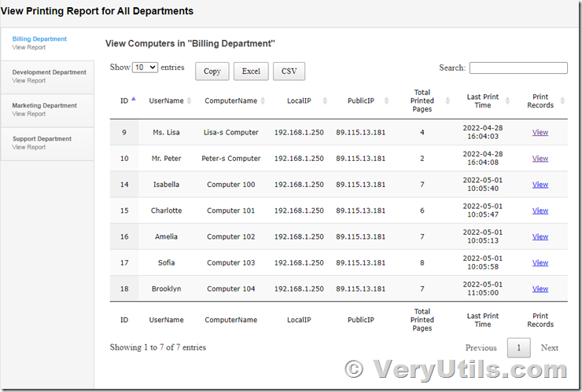This screenshot has width=582, height=392.
Task: Sort by UserName column arrows
Action: (189, 101)
